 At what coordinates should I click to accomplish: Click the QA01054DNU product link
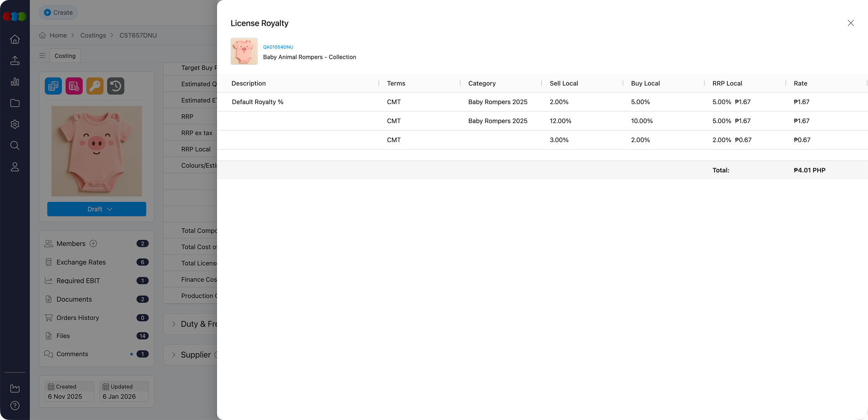278,47
